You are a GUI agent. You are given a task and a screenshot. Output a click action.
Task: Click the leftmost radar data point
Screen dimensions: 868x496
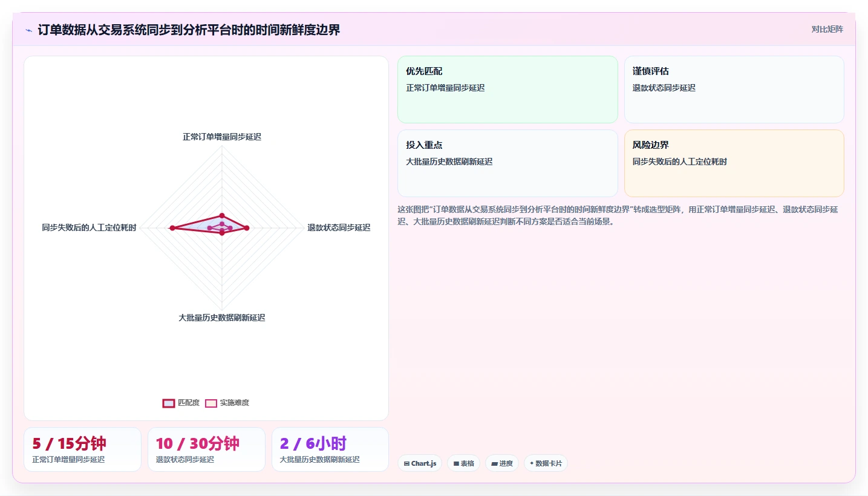(172, 228)
